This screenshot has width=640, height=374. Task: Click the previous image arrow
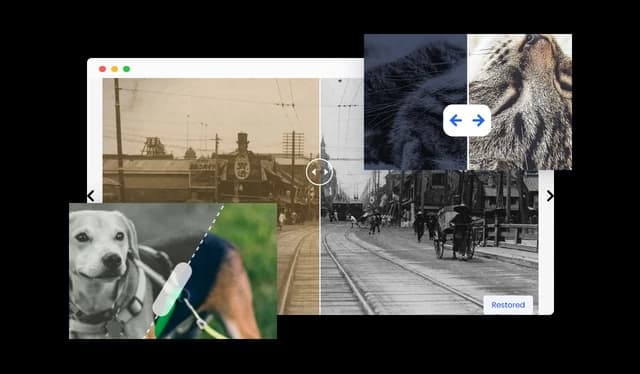(91, 196)
